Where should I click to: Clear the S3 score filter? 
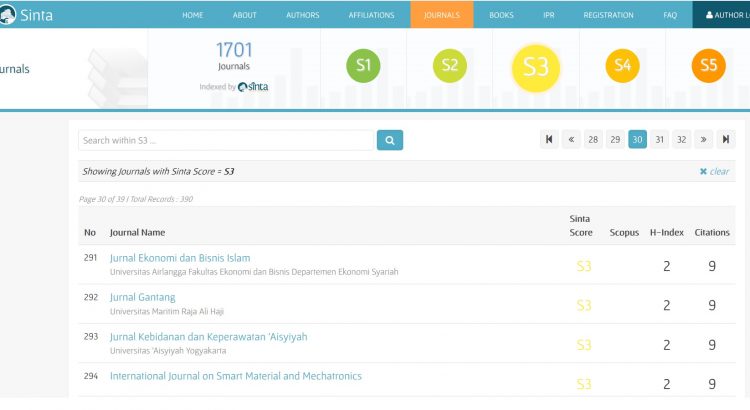(714, 171)
